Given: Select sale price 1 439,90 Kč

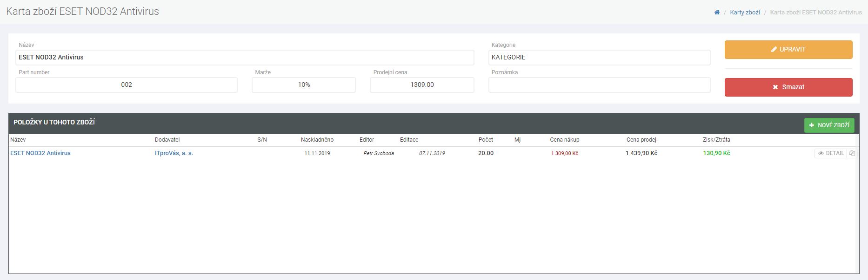Looking at the screenshot, I should coord(641,153).
